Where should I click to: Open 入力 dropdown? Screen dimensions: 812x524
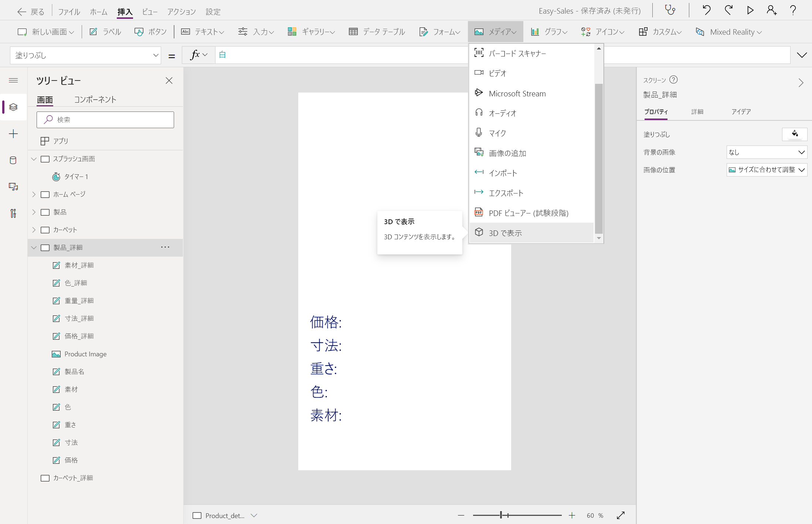256,32
